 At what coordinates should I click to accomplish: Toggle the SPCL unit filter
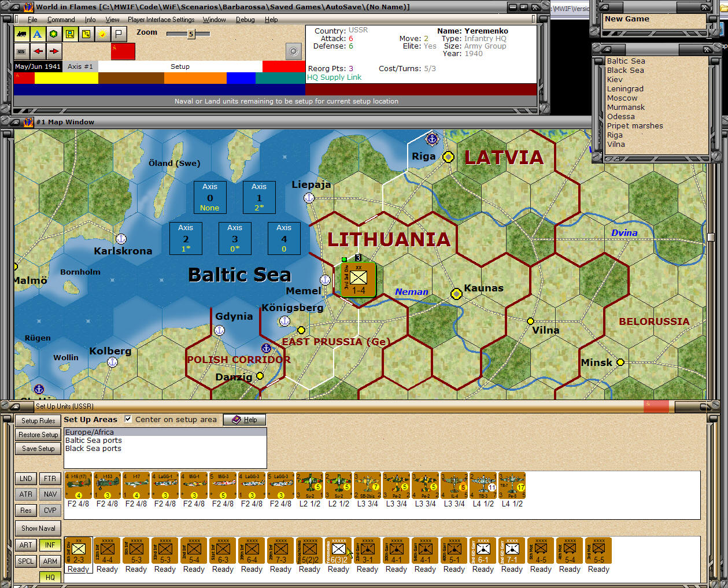coord(26,561)
